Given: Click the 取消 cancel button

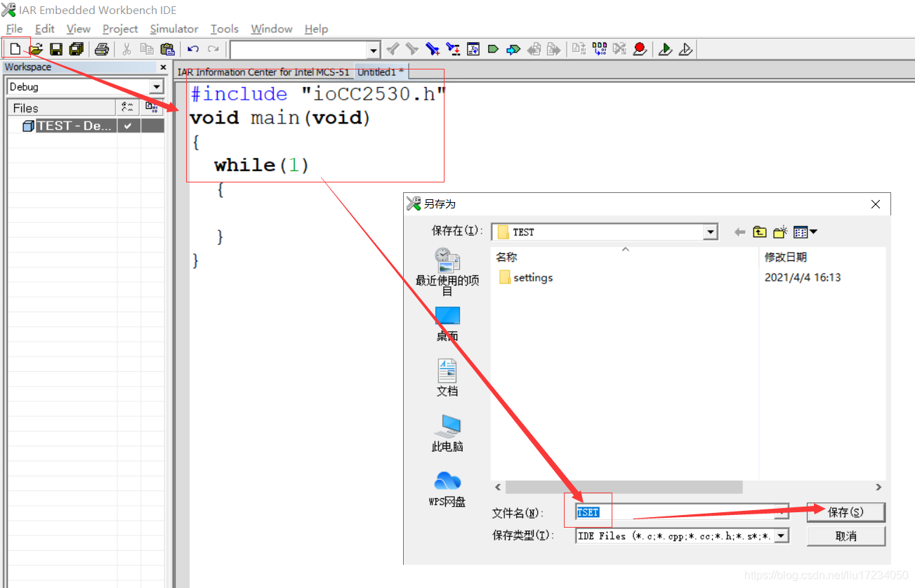Looking at the screenshot, I should pyautogui.click(x=845, y=536).
